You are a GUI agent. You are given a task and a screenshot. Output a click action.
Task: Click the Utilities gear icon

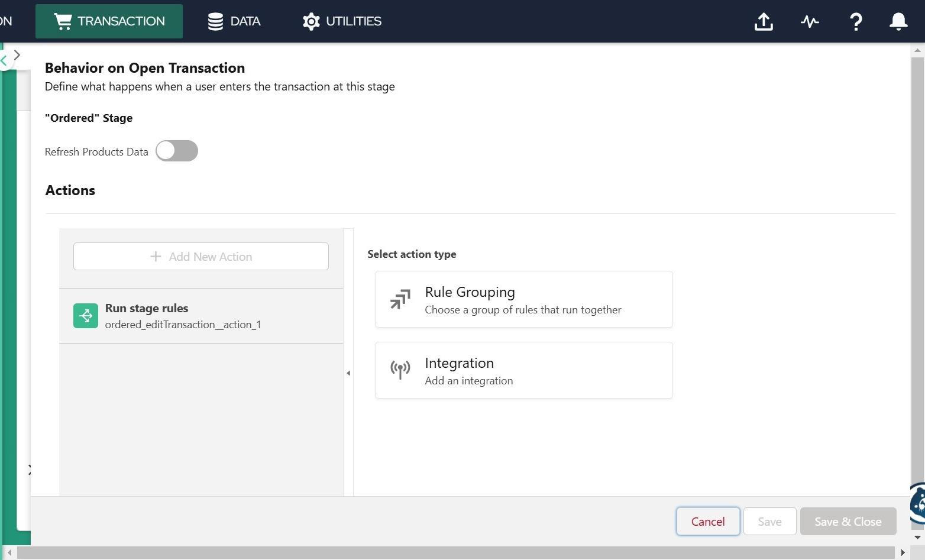(x=311, y=21)
